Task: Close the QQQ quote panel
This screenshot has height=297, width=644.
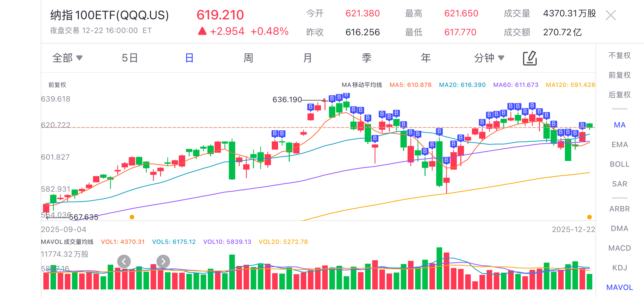Action: coord(611,15)
